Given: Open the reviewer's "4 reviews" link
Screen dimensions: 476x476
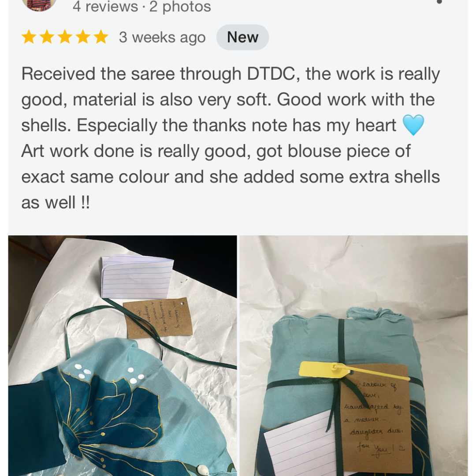Looking at the screenshot, I should click(105, 6).
